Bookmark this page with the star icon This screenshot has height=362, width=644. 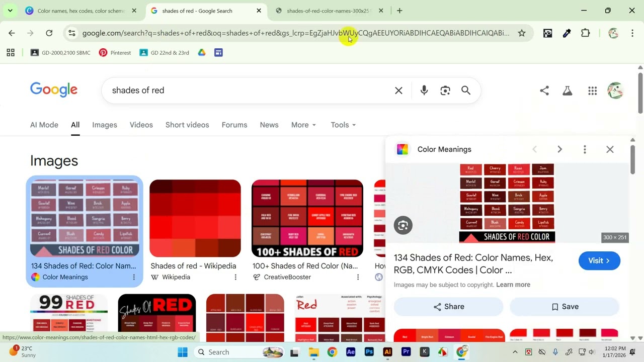click(x=522, y=33)
